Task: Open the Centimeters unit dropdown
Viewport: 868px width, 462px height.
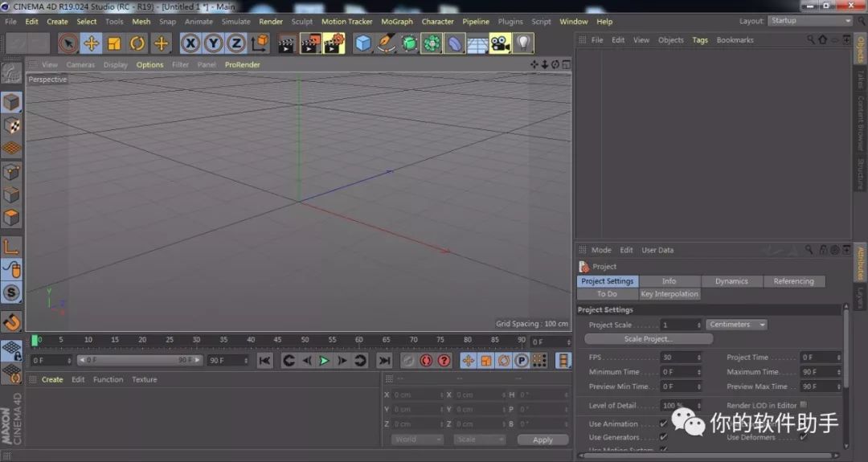Action: tap(735, 325)
